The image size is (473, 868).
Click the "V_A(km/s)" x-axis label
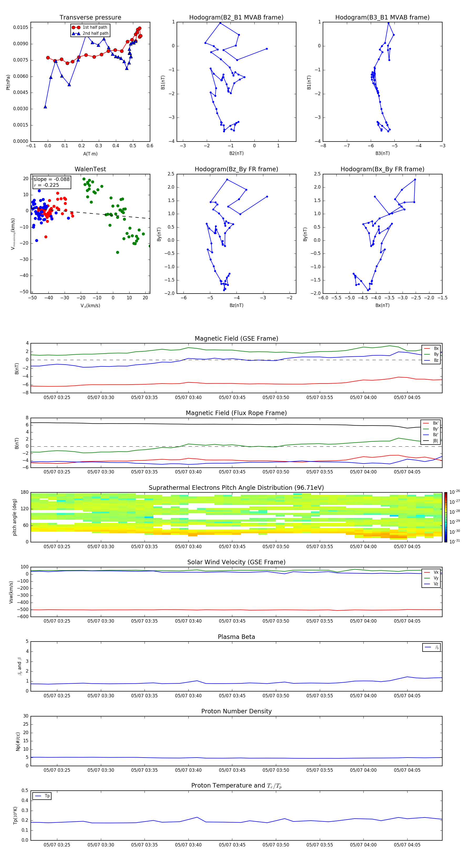90,306
